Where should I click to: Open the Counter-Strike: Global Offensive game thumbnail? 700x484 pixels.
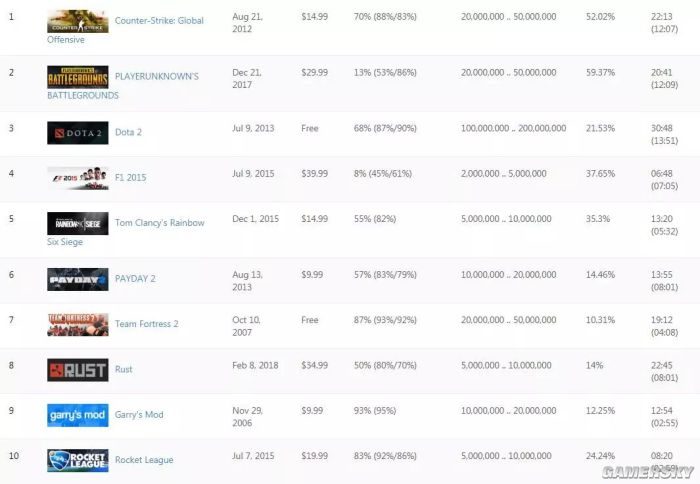tap(78, 21)
